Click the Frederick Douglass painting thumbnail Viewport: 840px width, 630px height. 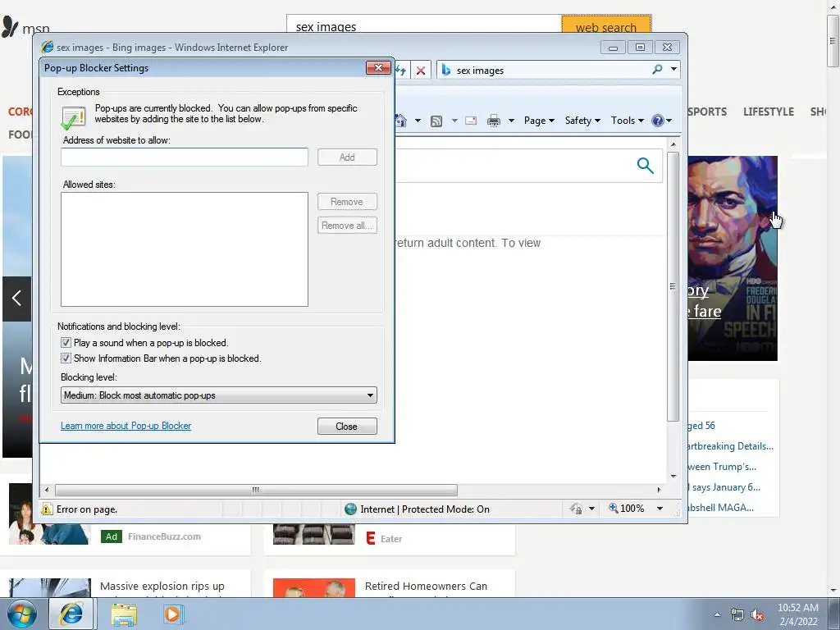click(733, 258)
